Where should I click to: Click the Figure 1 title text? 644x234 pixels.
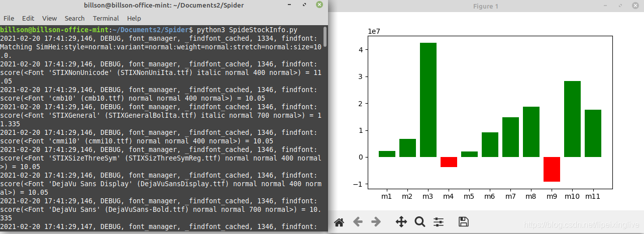tap(486, 6)
